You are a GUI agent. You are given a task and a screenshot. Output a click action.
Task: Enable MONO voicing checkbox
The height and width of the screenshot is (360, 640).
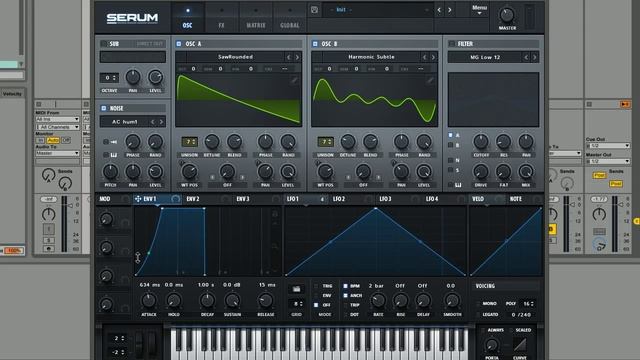[x=478, y=304]
